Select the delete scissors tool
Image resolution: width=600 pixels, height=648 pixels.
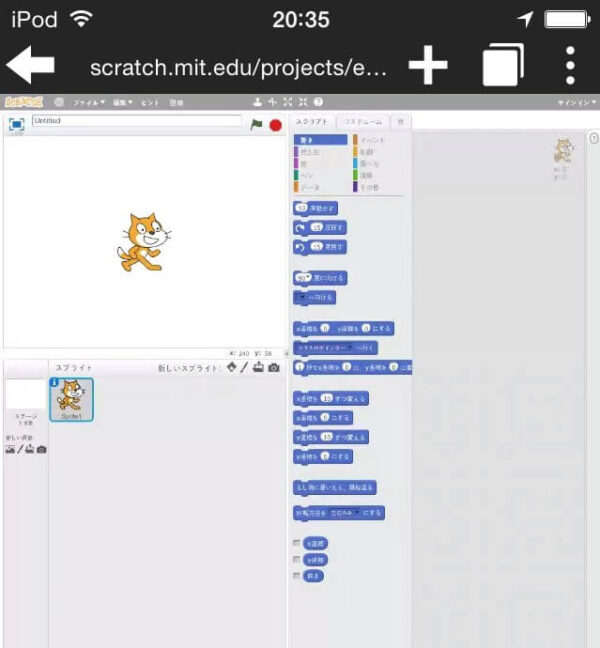click(x=272, y=102)
